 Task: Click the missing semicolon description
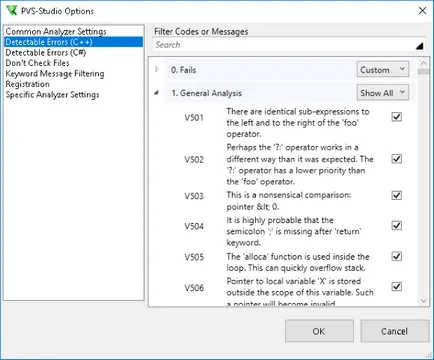point(294,231)
